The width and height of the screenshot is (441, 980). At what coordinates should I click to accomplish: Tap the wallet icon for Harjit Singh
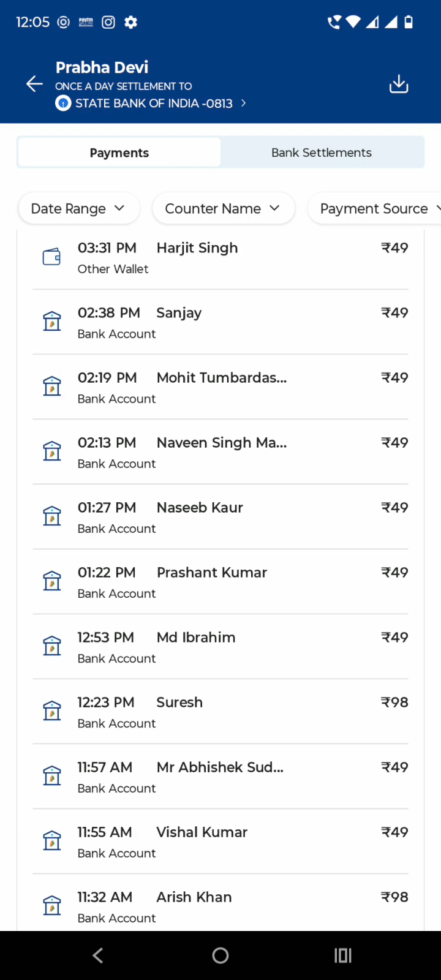pos(51,257)
